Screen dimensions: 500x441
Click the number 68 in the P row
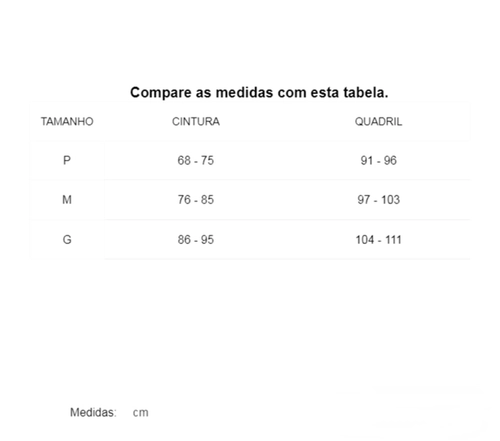click(184, 160)
